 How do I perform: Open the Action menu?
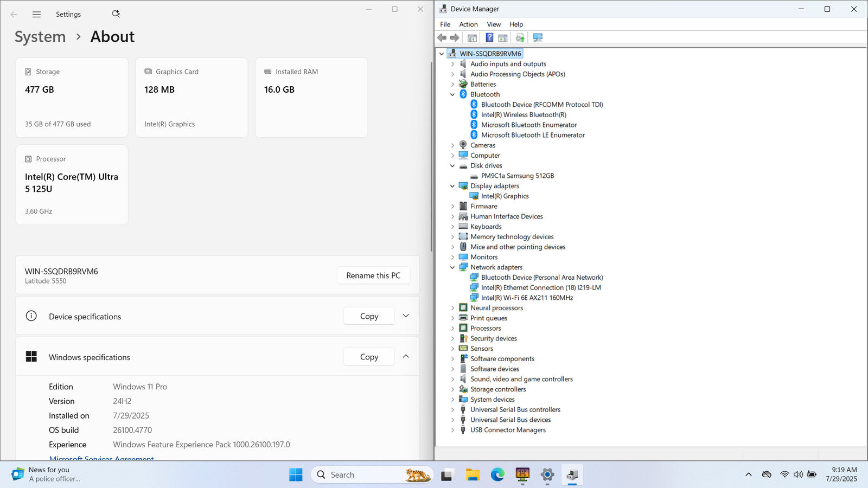468,24
